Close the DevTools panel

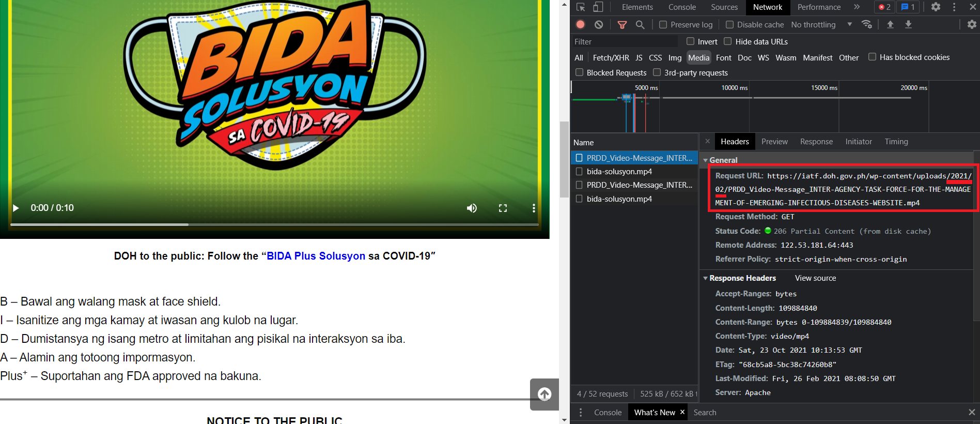pos(972,7)
